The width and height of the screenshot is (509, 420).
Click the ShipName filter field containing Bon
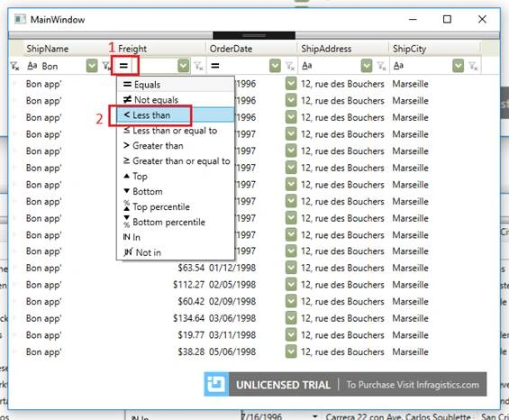pyautogui.click(x=63, y=67)
